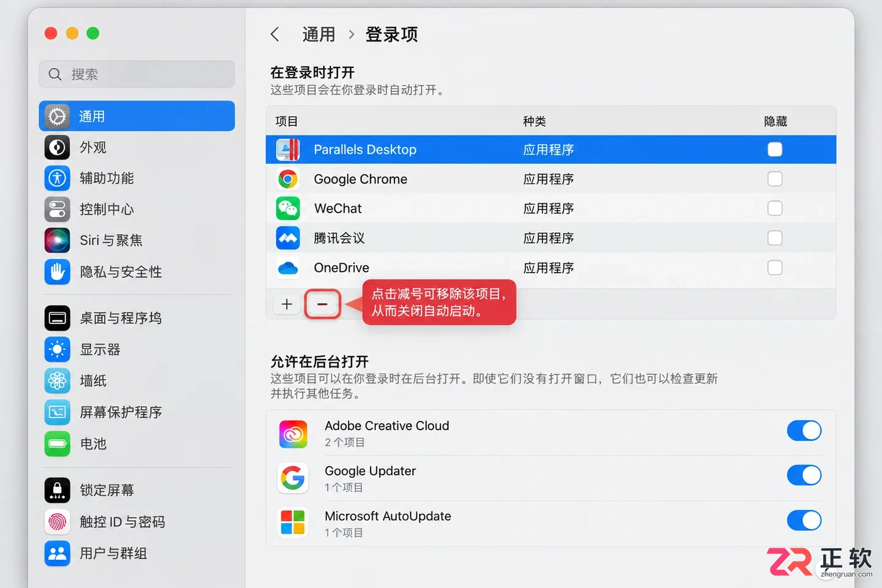Click the 通用 breadcrumb in the header
Viewport: 882px width, 588px height.
click(318, 34)
